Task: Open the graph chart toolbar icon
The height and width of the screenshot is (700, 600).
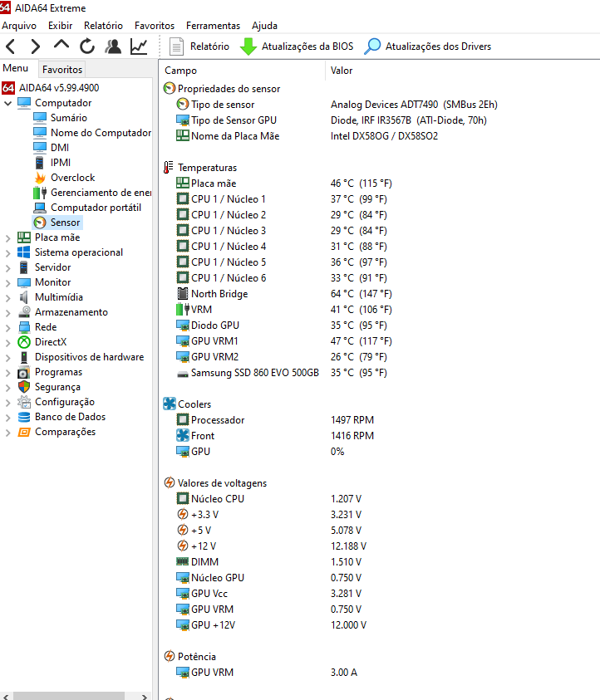Action: [139, 47]
